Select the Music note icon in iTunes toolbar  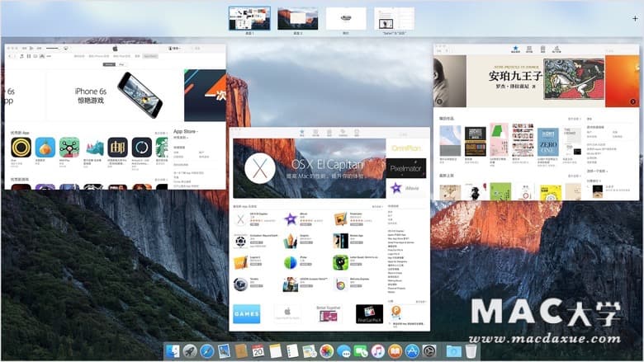click(x=21, y=56)
